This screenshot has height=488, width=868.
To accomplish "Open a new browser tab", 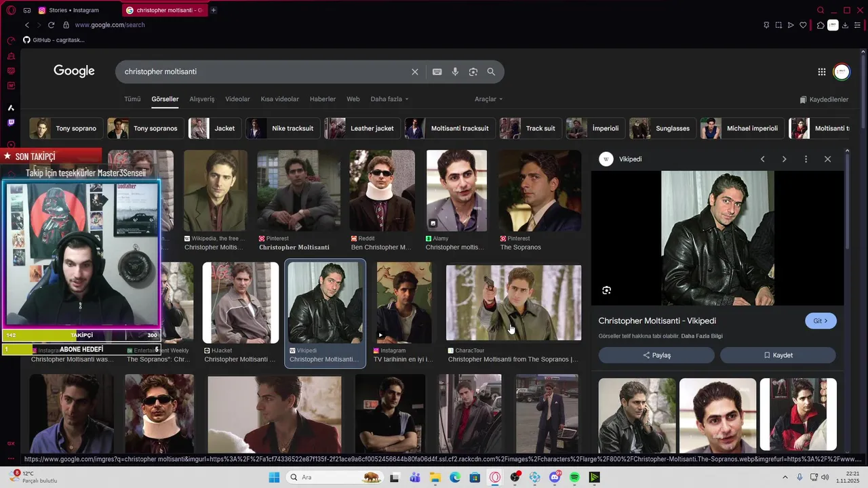I will (x=214, y=10).
